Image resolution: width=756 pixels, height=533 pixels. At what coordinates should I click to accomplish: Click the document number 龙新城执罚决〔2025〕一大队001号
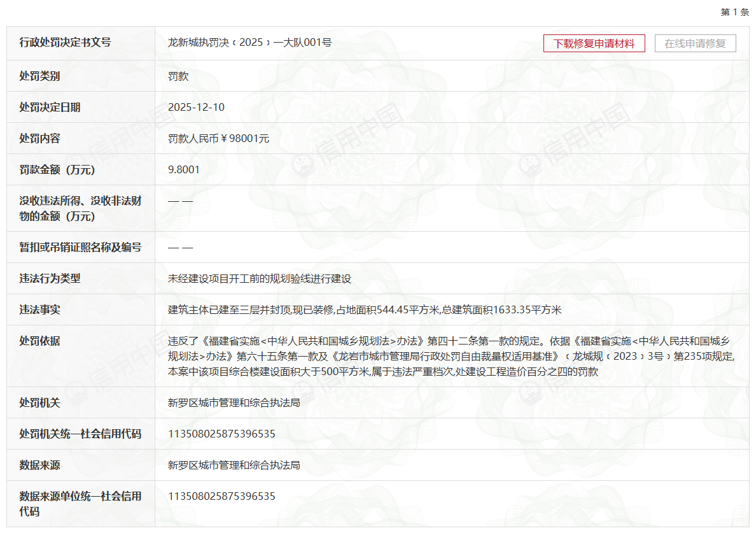[x=249, y=43]
